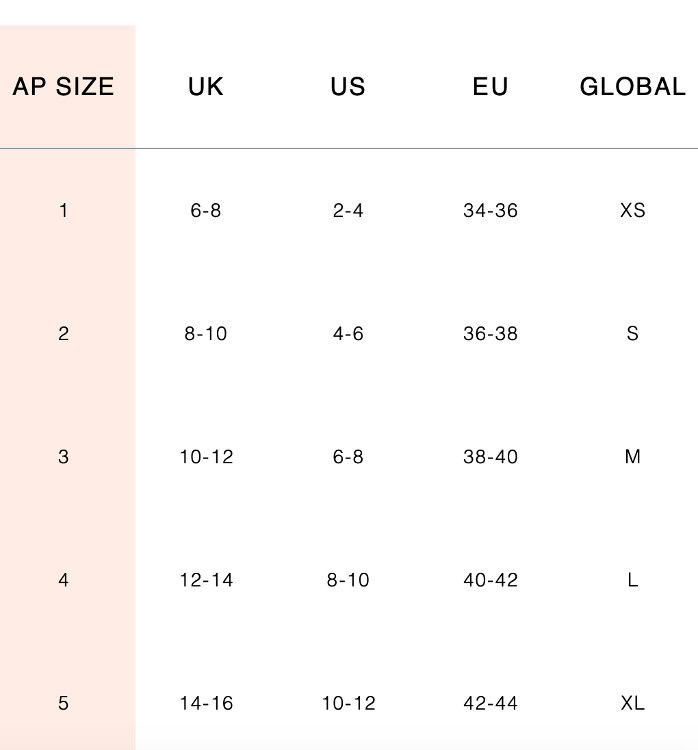Screen dimensions: 698x750
Task: Click the GLOBAL column header
Action: click(x=632, y=87)
